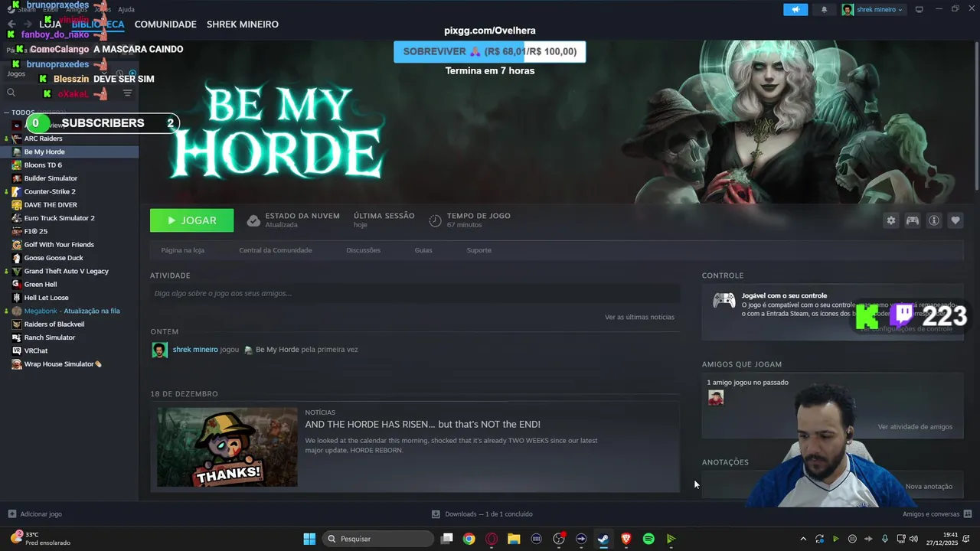The height and width of the screenshot is (551, 980).
Task: Open controller settings gamepad icon
Action: (x=913, y=220)
